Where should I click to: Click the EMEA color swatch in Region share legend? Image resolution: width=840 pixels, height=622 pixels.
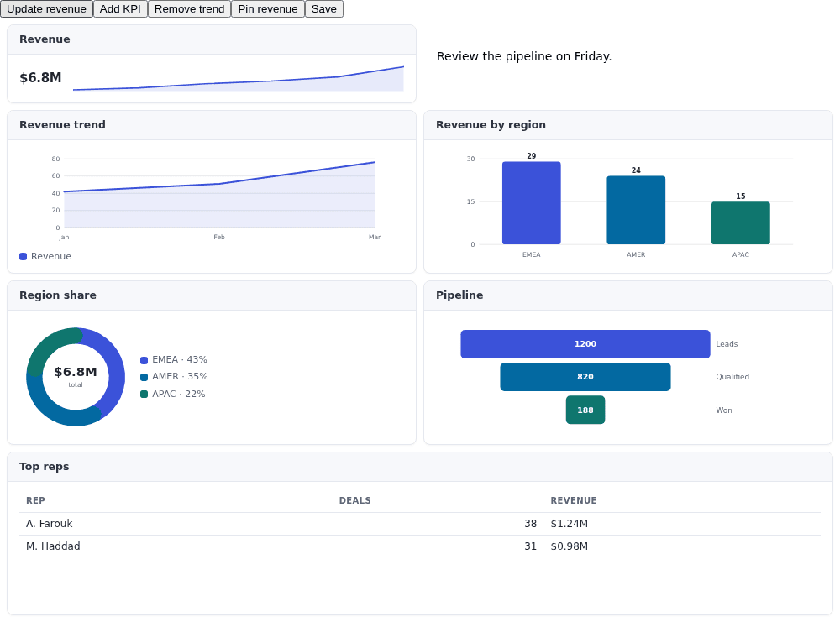[144, 360]
